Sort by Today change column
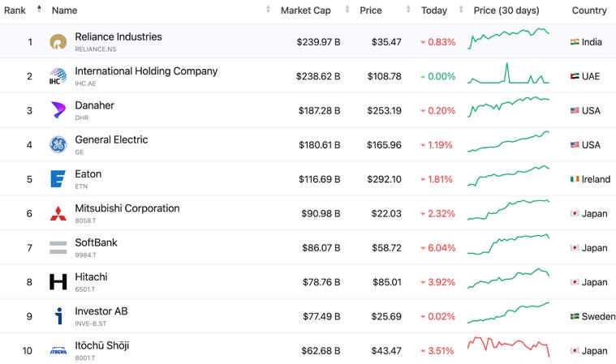 434,11
